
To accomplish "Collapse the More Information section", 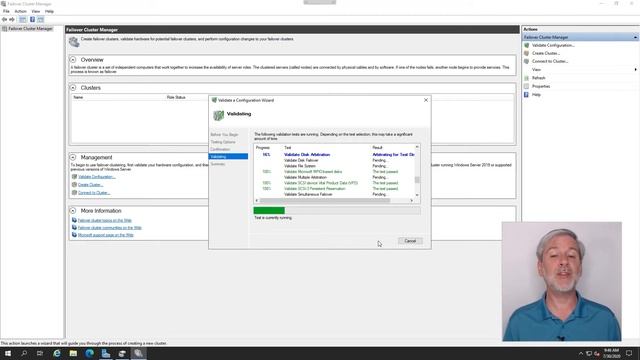I will [x=73, y=211].
